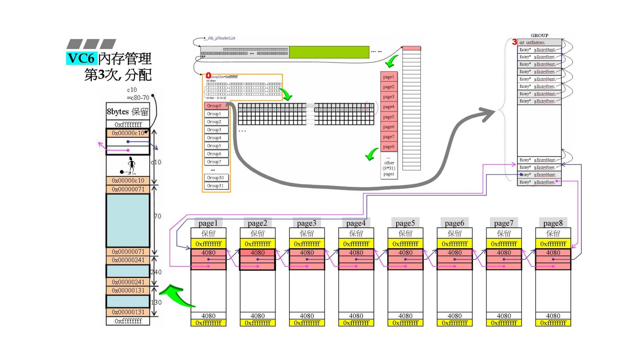This screenshot has height=362, width=644.
Task: Click the "8bytes 保留" cell
Action: 128,111
